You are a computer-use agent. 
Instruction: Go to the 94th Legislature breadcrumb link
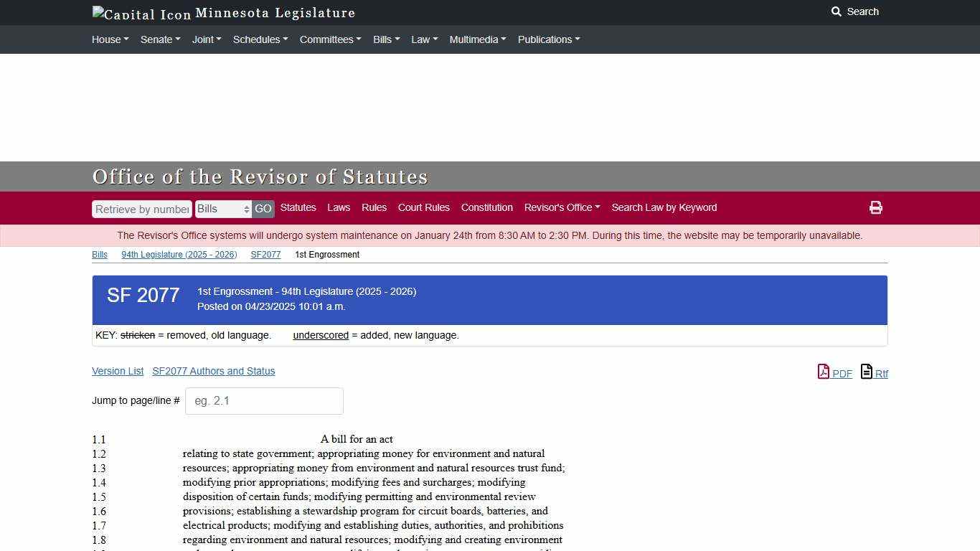coord(179,254)
